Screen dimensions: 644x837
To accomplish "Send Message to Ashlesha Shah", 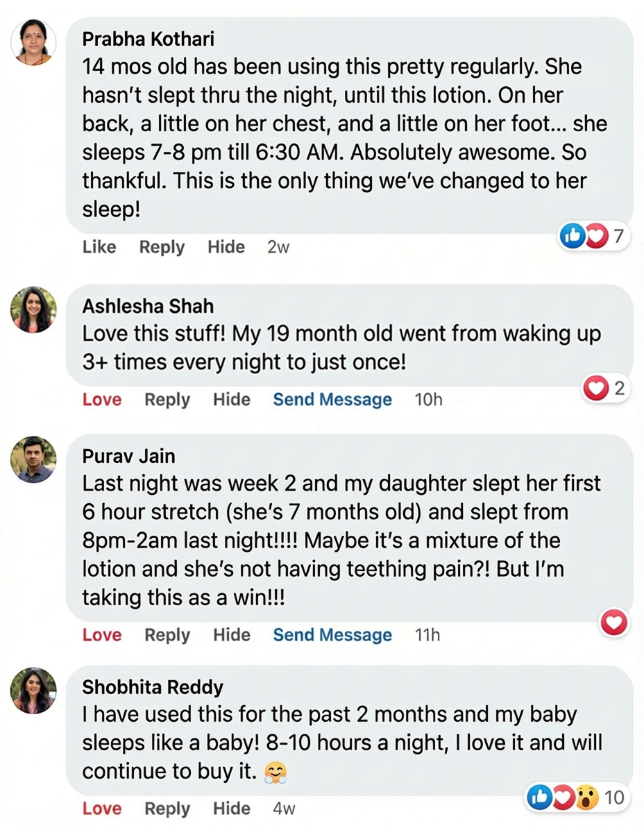I will coord(332,400).
